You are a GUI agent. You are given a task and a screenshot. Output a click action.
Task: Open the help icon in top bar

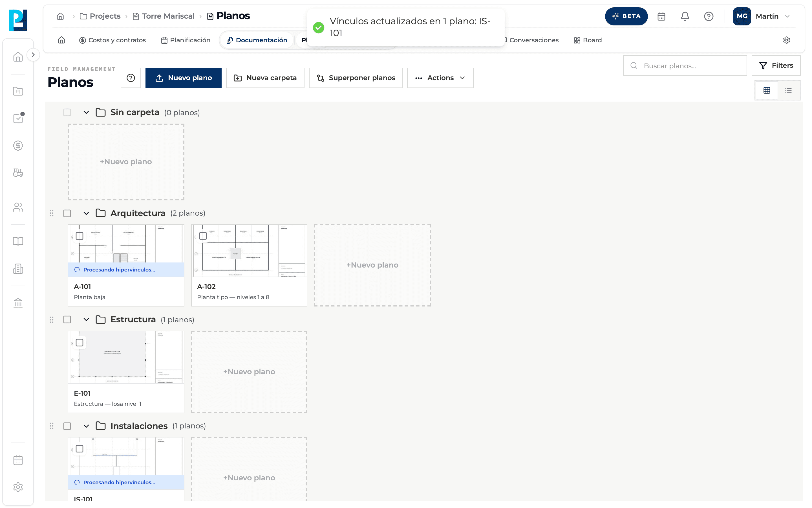tap(708, 16)
